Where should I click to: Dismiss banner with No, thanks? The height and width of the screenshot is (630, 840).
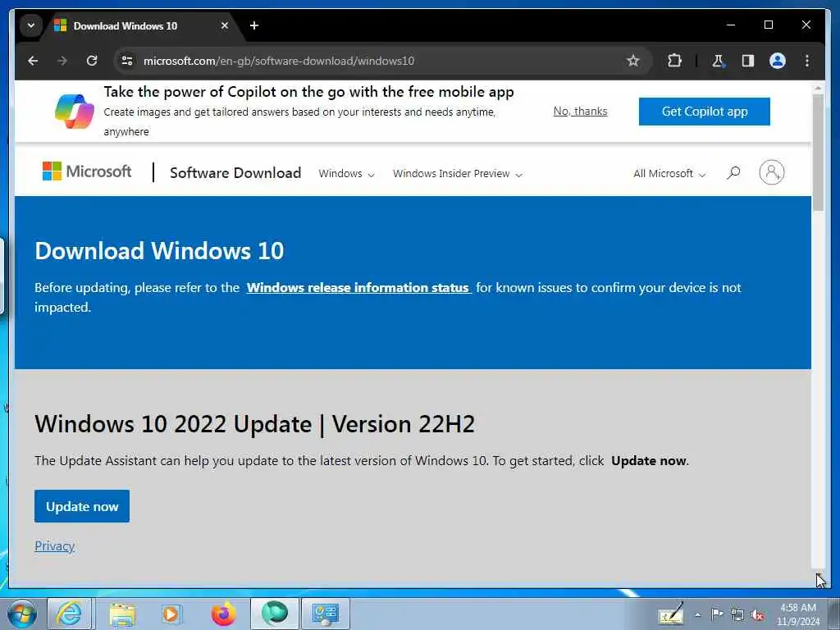[x=580, y=112]
